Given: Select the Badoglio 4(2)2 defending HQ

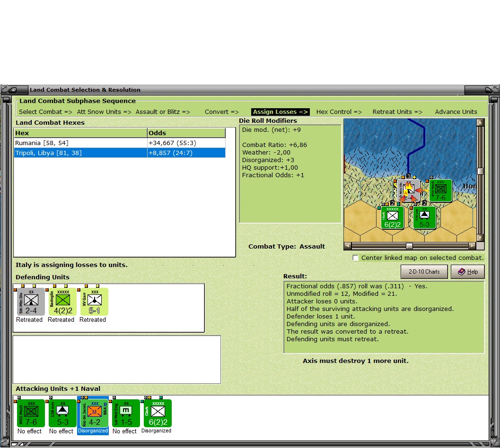Looking at the screenshot, I should point(61,302).
